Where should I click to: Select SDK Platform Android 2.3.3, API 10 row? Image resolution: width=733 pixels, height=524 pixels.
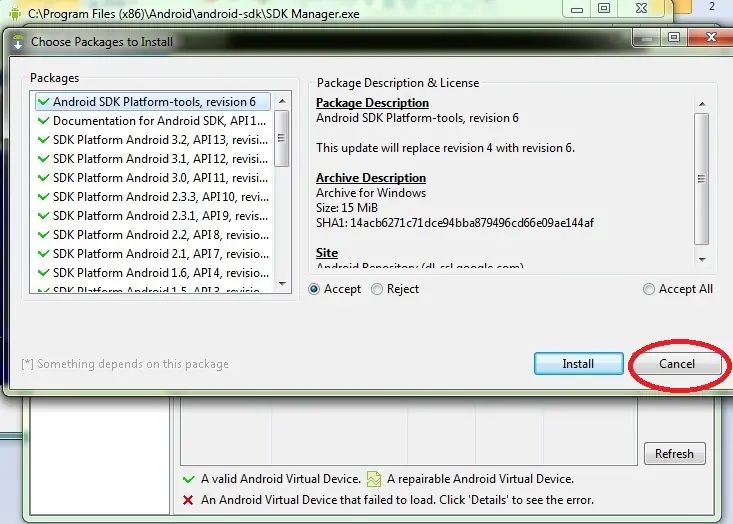pyautogui.click(x=153, y=197)
